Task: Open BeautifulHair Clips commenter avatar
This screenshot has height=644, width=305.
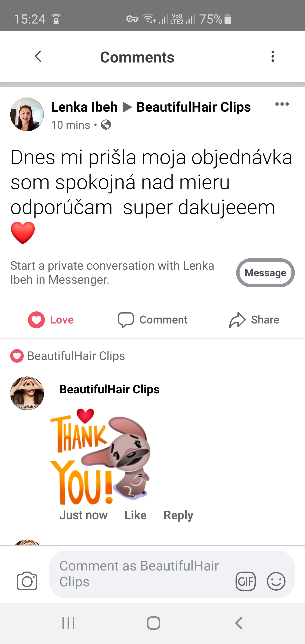Action: (27, 393)
